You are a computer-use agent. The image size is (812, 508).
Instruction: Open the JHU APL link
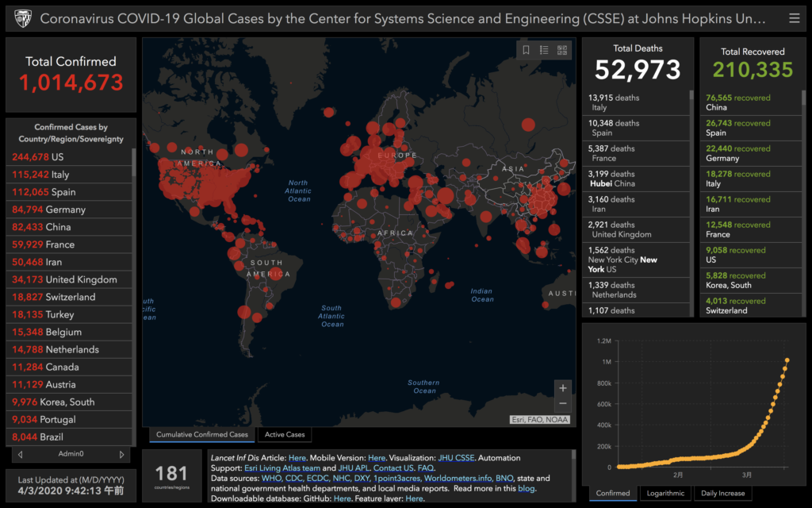pyautogui.click(x=354, y=468)
